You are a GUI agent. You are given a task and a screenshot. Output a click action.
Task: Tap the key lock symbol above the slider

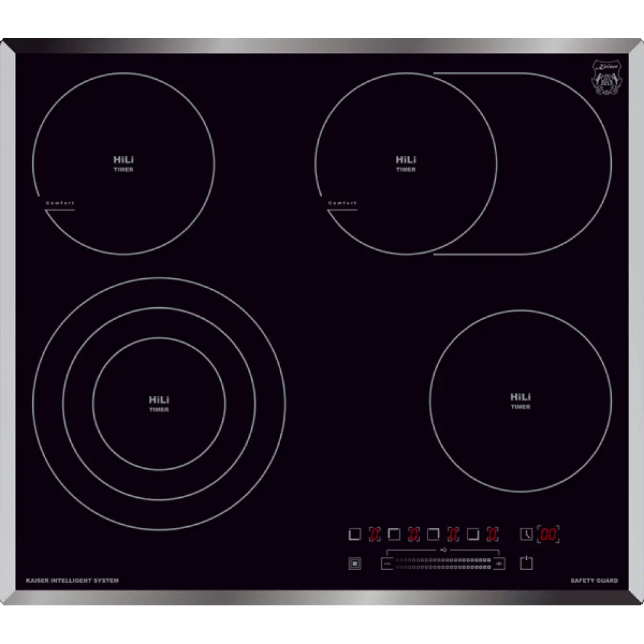click(443, 550)
